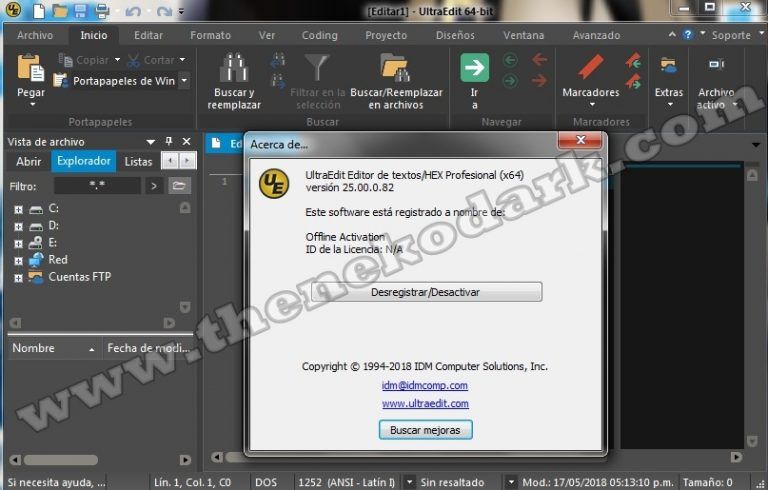Open Buscar y reemplazar binoculars tool
Viewport: 768px width, 490px height.
tap(234, 68)
